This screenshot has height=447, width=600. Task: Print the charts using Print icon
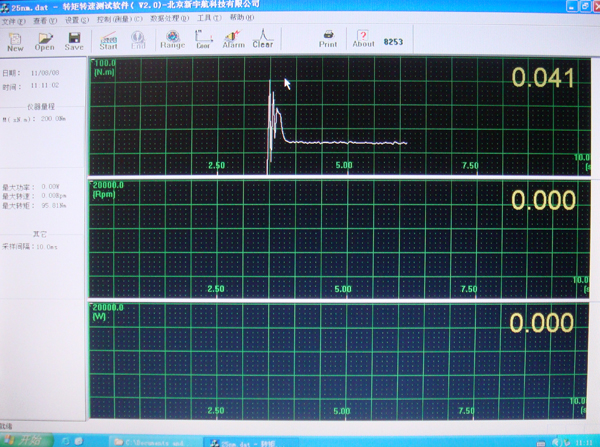click(x=327, y=40)
